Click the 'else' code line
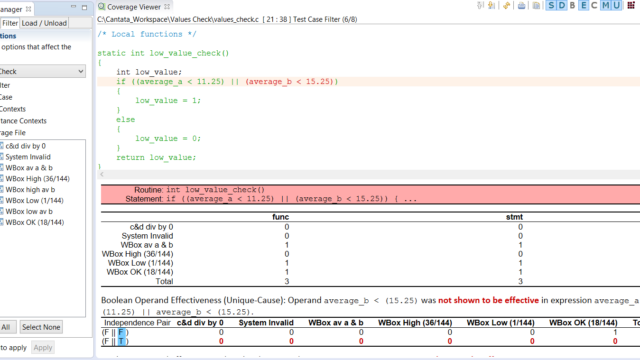The width and height of the screenshot is (640, 360). (x=125, y=120)
